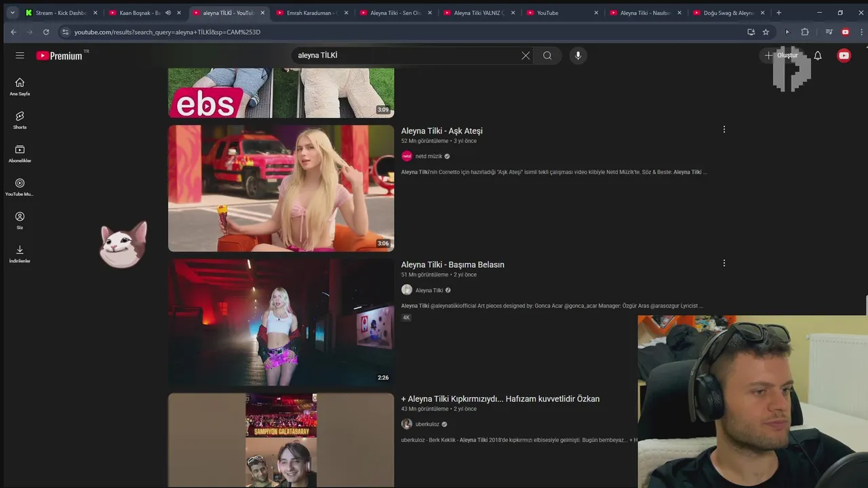The width and height of the screenshot is (868, 488).
Task: Go to Ana Sayfa in sidebar
Action: point(20,87)
